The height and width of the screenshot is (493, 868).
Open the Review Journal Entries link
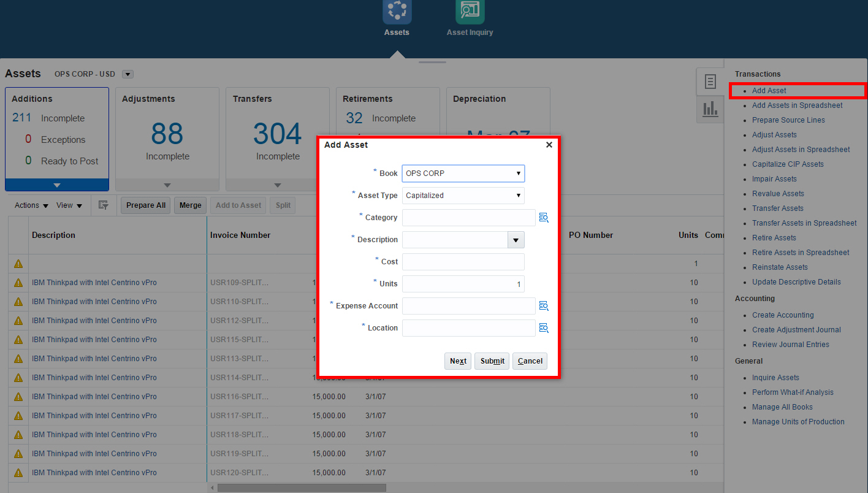click(x=791, y=345)
